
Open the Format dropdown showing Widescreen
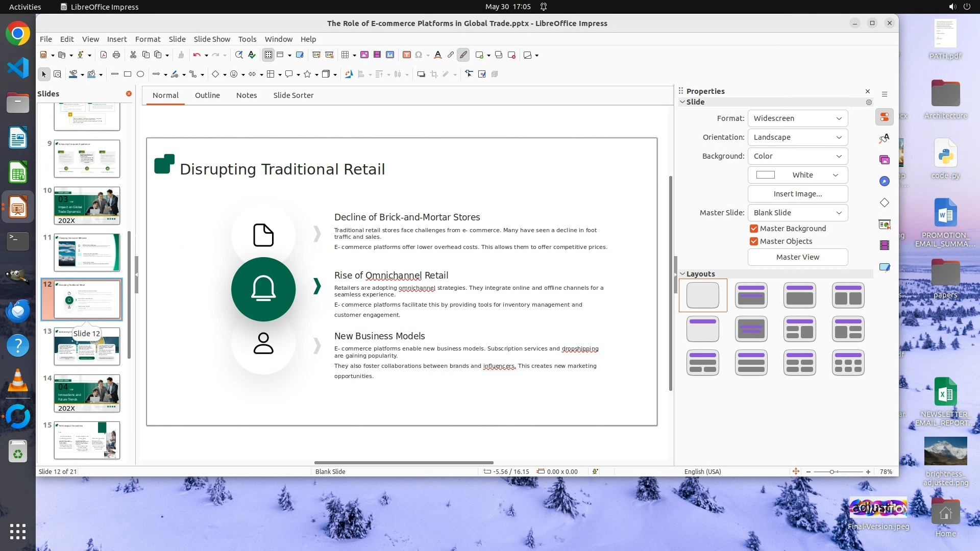(797, 118)
